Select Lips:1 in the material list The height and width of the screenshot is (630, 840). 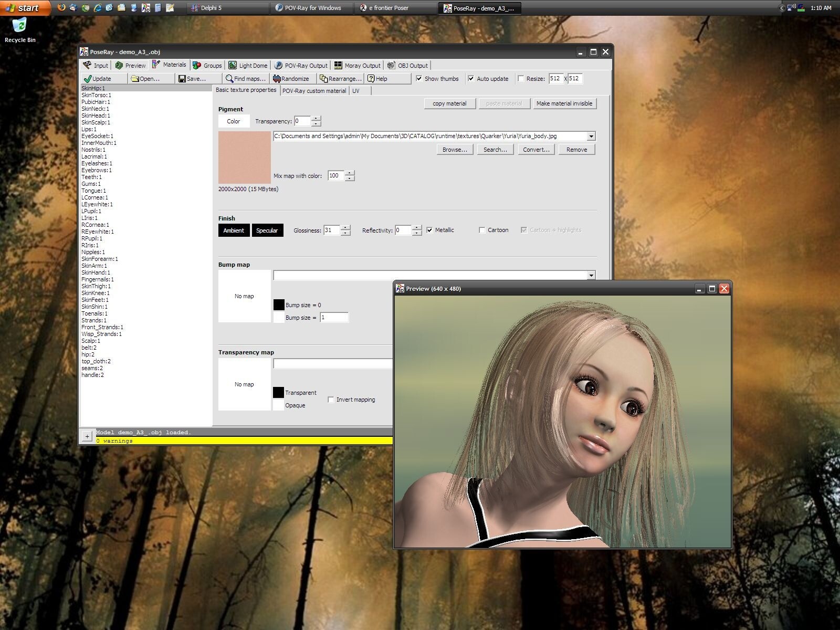[89, 129]
